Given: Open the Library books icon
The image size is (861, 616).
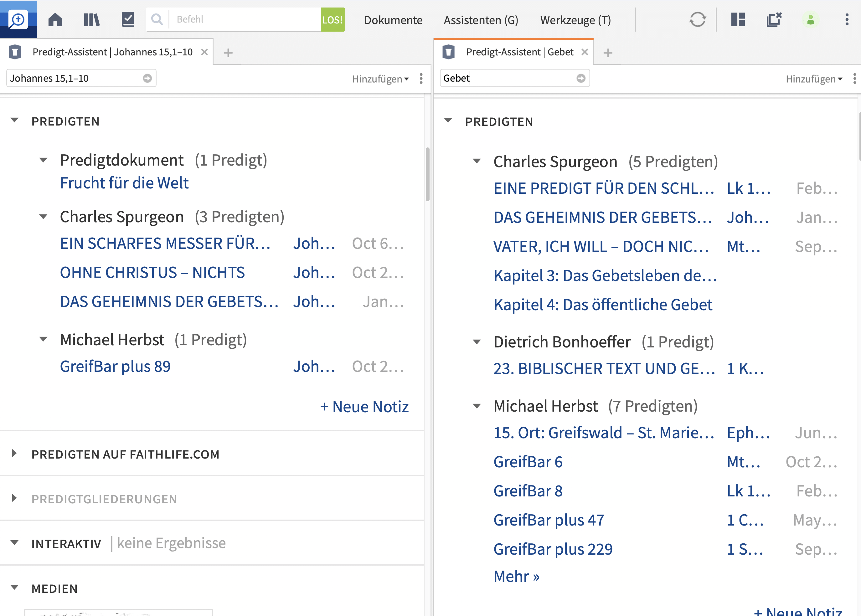Looking at the screenshot, I should (91, 19).
